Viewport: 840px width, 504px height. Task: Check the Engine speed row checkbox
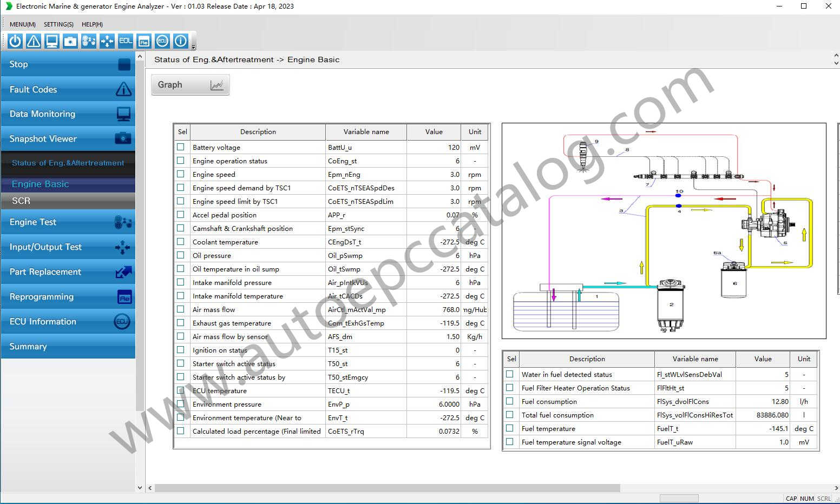click(180, 174)
